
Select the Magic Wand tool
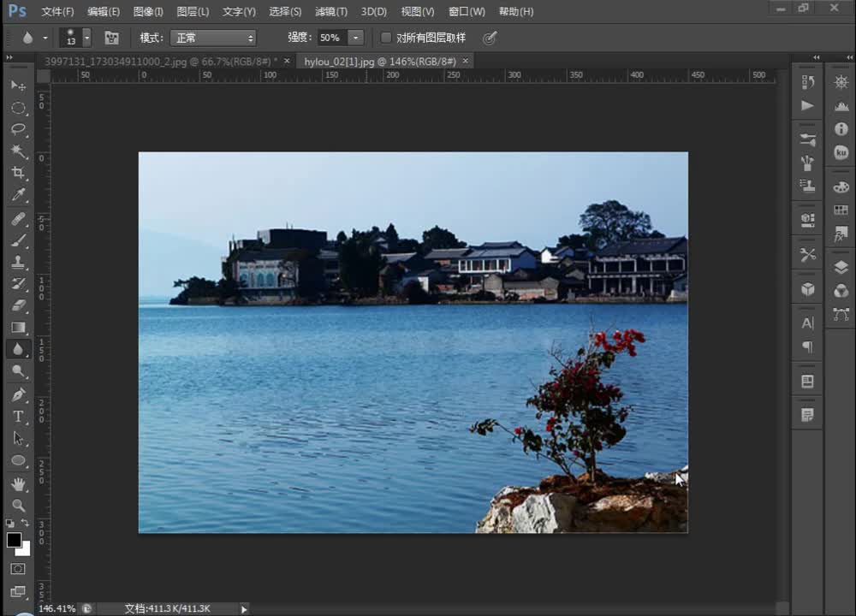pos(18,151)
